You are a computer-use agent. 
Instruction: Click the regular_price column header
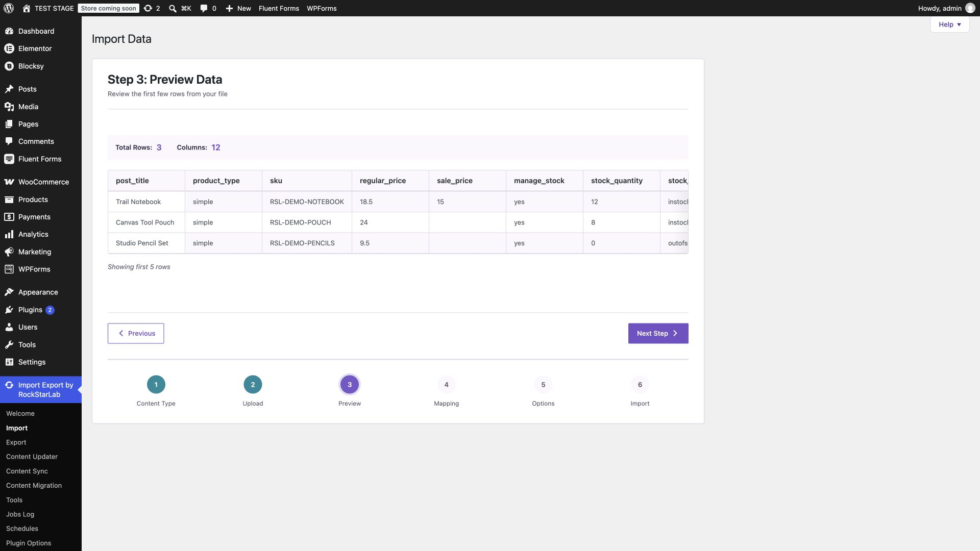click(390, 181)
